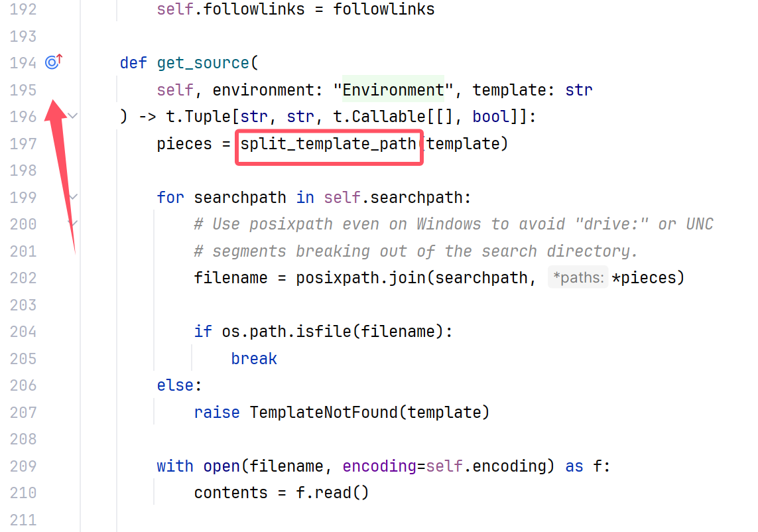
Task: Collapse the fold chevron at line 196
Action: 72,116
